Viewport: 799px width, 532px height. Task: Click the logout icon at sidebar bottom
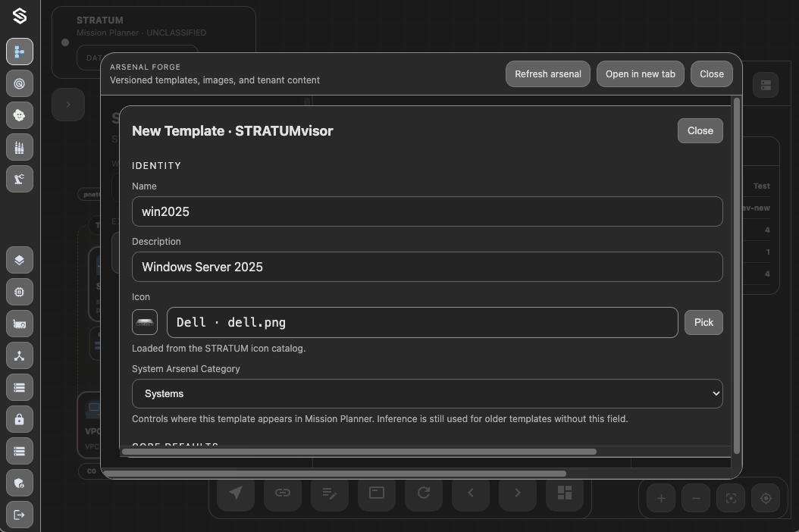click(20, 515)
